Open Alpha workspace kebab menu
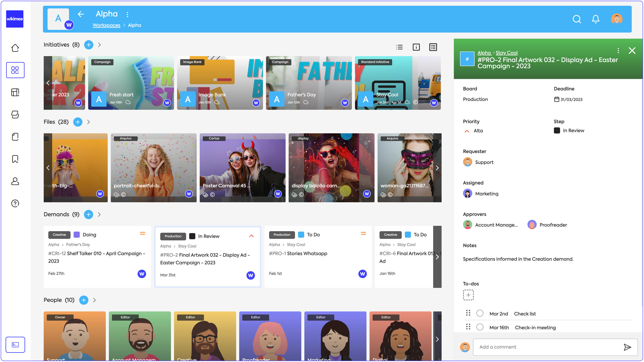Viewport: 644px width, 362px height. pyautogui.click(x=127, y=14)
